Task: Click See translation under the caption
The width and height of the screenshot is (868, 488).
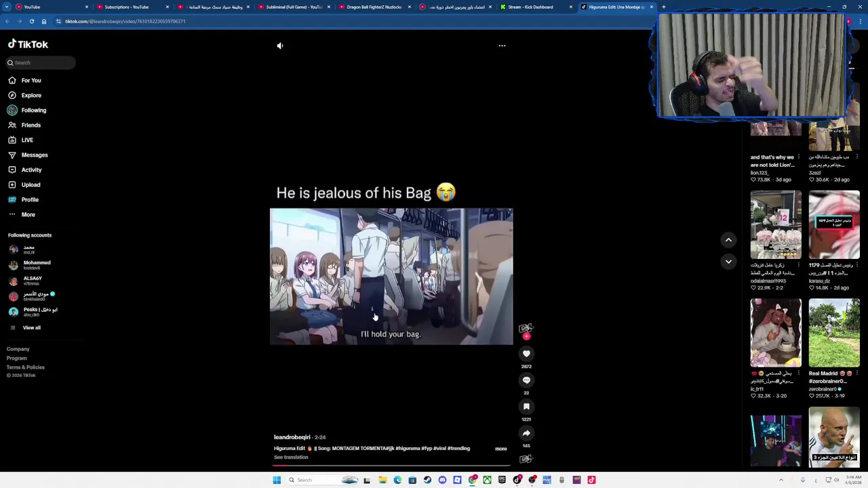Action: [291, 457]
